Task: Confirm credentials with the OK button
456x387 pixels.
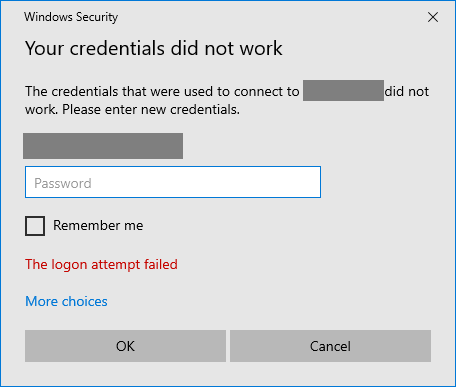Action: pyautogui.click(x=125, y=346)
